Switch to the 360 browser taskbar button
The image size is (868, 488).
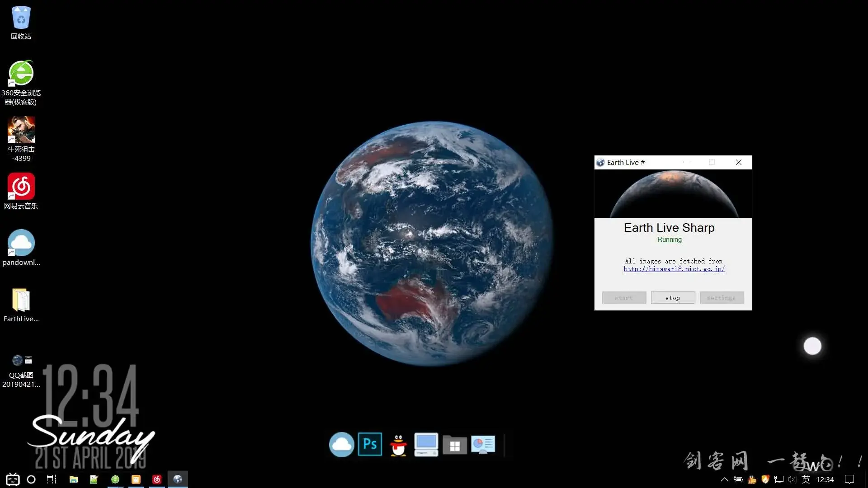click(115, 479)
